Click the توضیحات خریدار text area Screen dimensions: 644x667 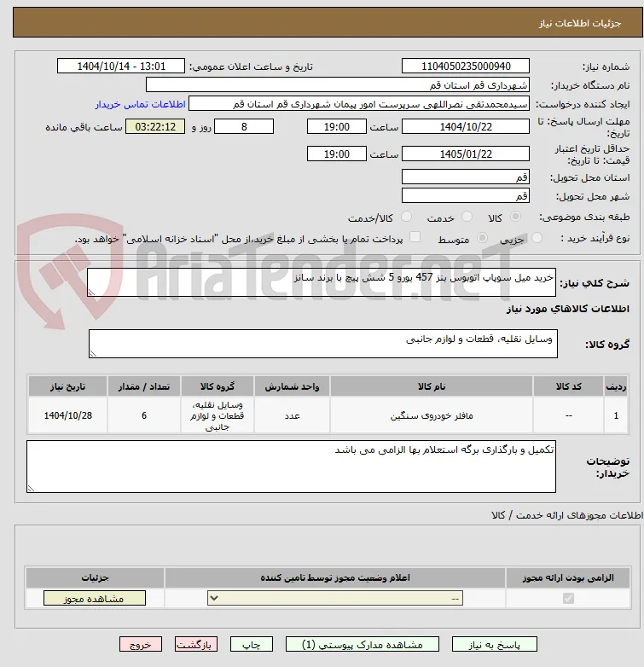click(x=292, y=467)
